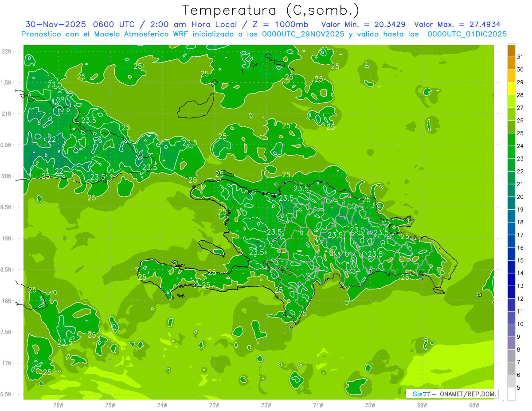
Task: Pick the blue swatch between 15 and 16
Action: tap(511, 254)
